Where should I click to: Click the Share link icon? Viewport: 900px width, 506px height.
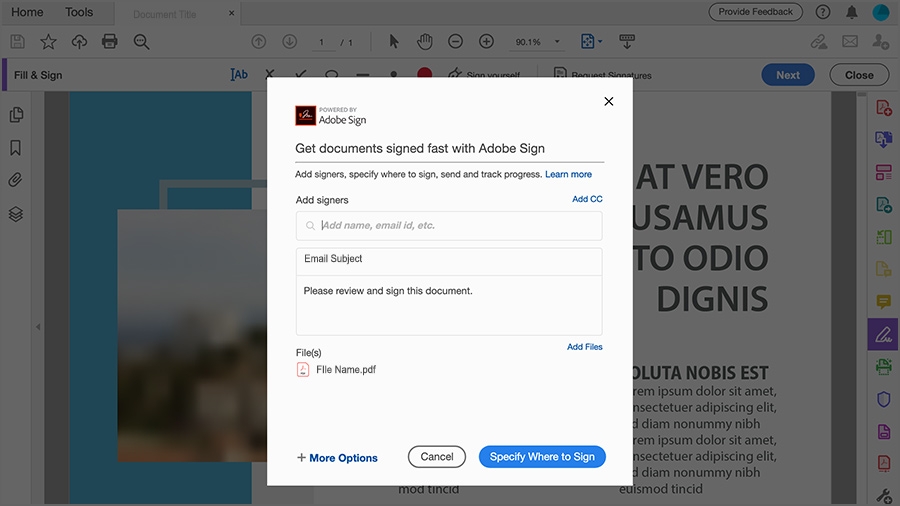(x=819, y=41)
